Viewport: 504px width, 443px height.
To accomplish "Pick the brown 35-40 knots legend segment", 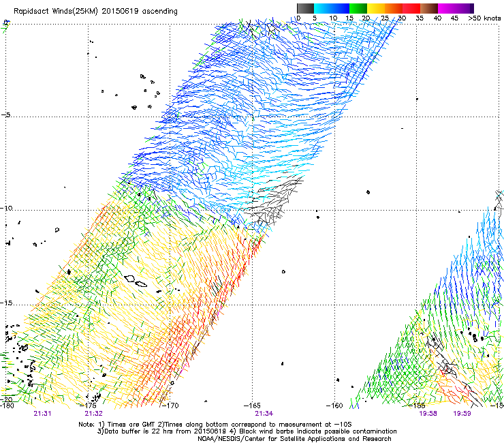I will point(429,8).
